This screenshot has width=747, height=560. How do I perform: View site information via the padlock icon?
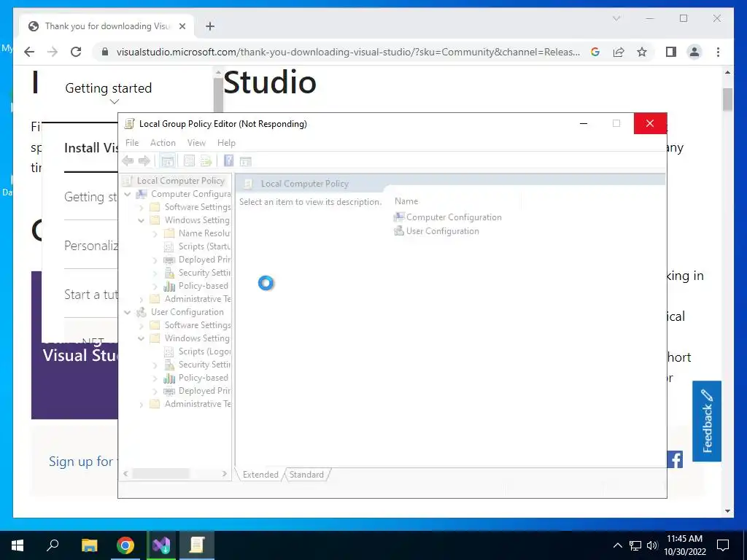point(105,52)
